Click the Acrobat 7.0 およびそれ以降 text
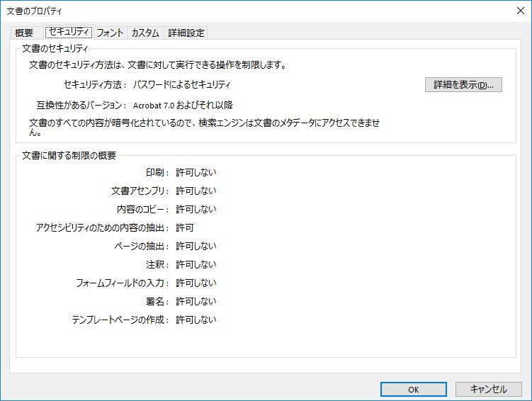Viewport: 532px width, 401px height. [183, 105]
